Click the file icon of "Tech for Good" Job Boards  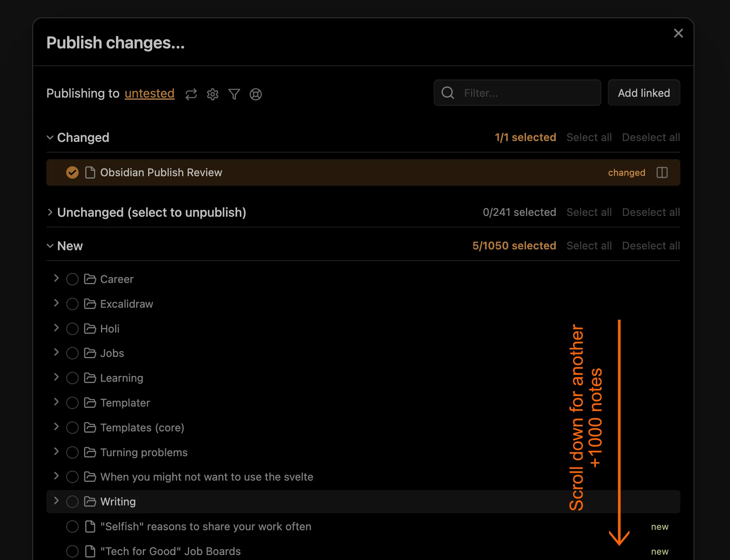tap(90, 551)
